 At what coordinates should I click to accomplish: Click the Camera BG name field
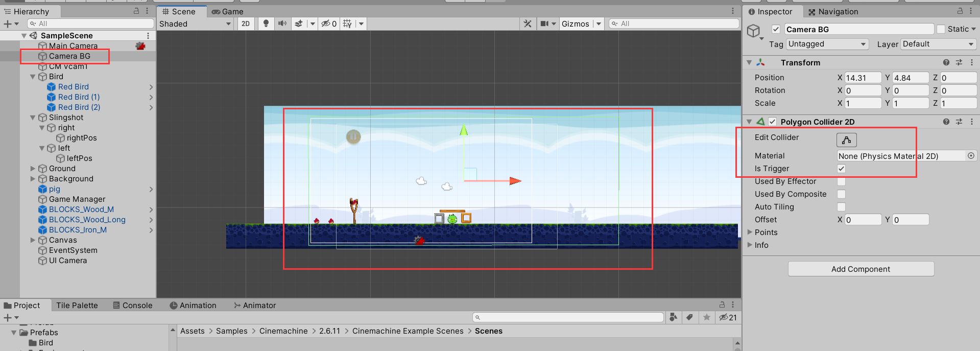(x=859, y=29)
